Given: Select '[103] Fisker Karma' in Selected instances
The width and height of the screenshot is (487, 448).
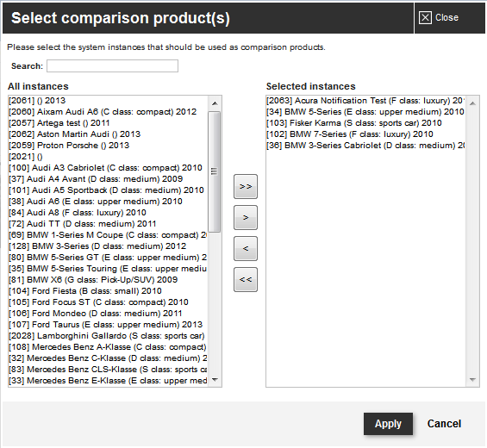Looking at the screenshot, I should [365, 123].
